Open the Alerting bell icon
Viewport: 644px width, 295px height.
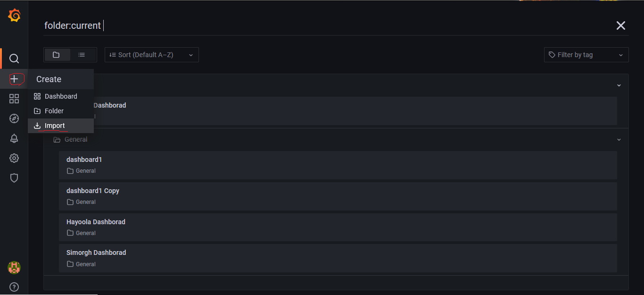[x=14, y=138]
